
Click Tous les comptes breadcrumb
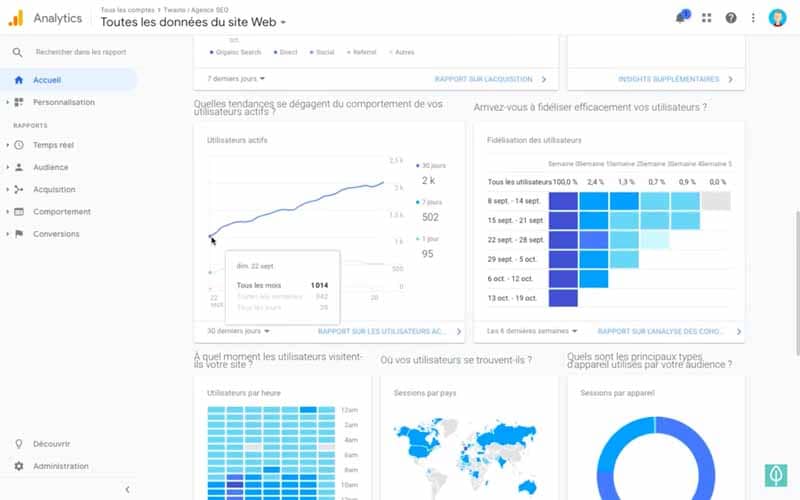[127, 10]
